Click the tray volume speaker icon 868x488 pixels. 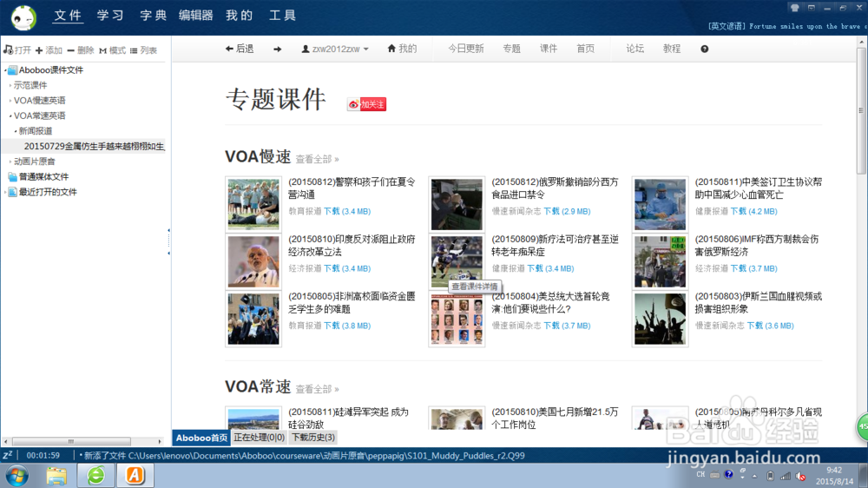pos(800,476)
